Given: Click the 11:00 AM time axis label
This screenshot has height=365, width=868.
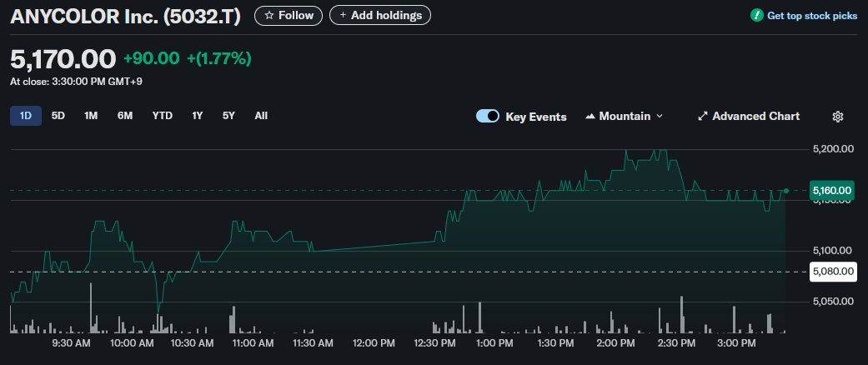Looking at the screenshot, I should pos(253,343).
